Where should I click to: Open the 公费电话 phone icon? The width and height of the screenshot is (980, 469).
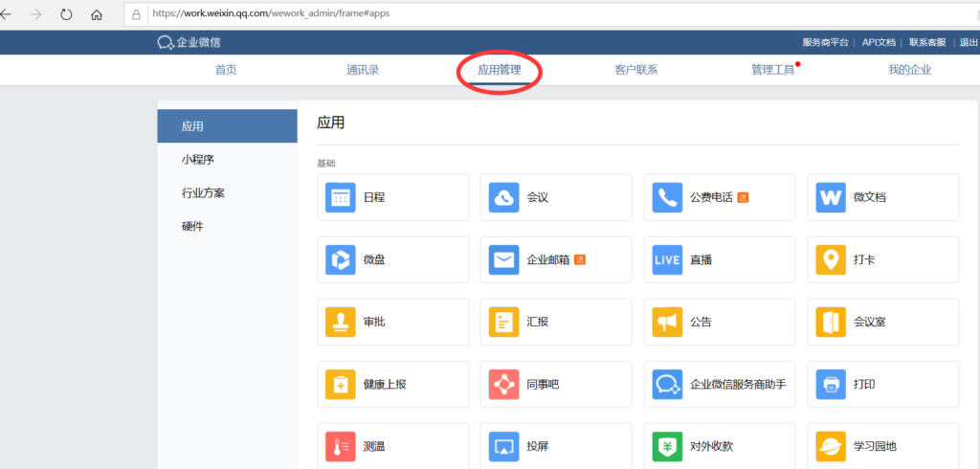pos(667,197)
